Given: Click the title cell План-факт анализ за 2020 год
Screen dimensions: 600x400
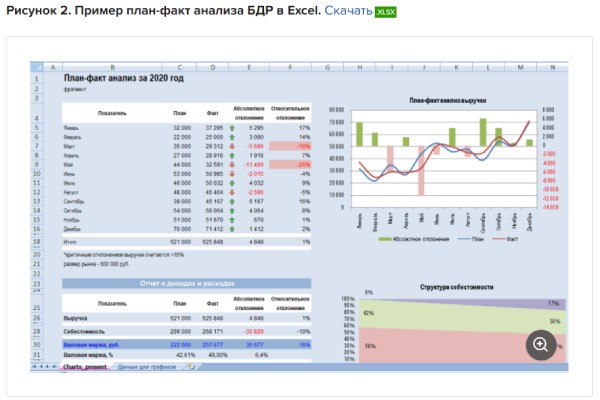Looking at the screenshot, I should tap(123, 77).
